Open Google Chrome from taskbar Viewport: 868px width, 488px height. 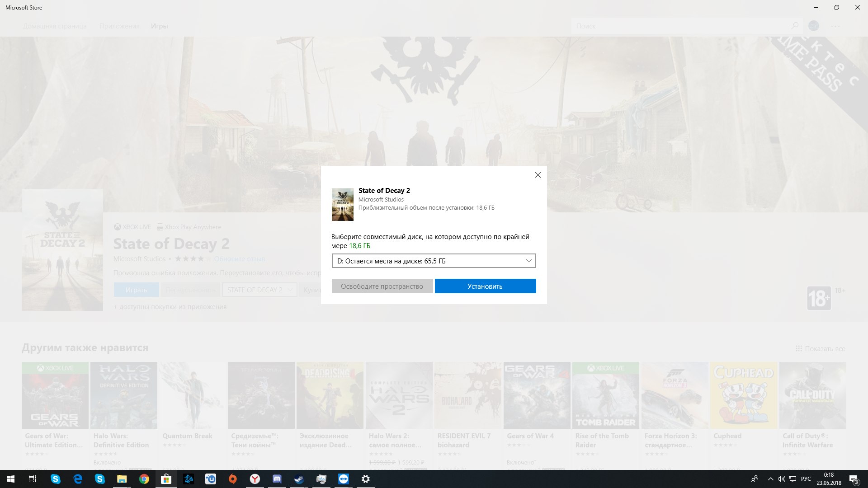pyautogui.click(x=144, y=479)
